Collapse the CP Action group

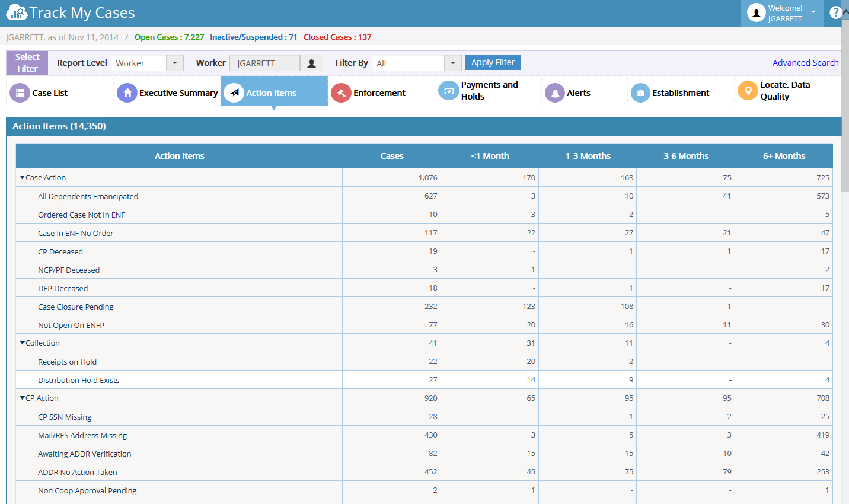click(23, 398)
